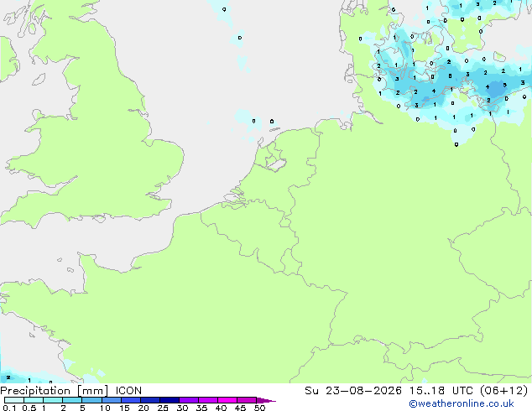Click the '(06+12)' forecast run text
The width and height of the screenshot is (532, 411).
click(x=504, y=391)
